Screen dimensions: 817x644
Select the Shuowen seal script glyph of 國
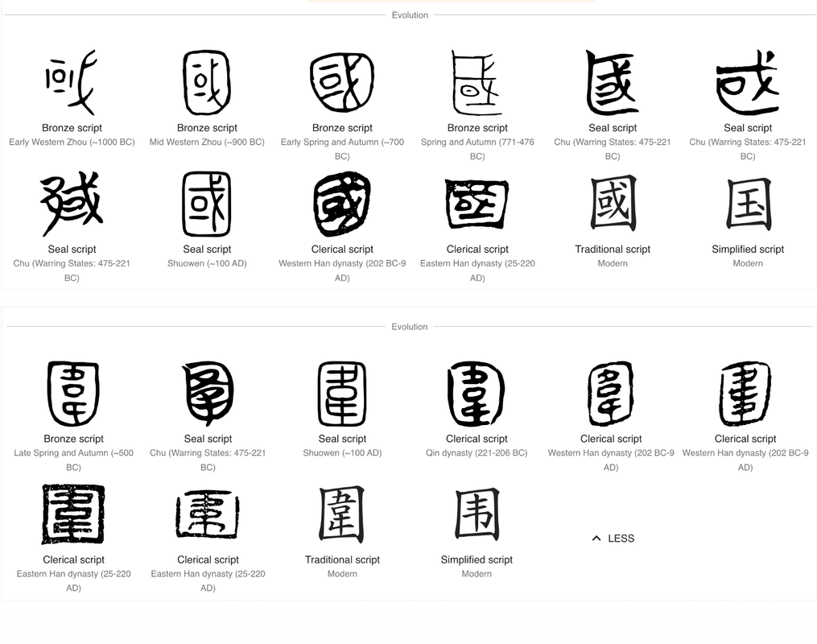tap(207, 204)
